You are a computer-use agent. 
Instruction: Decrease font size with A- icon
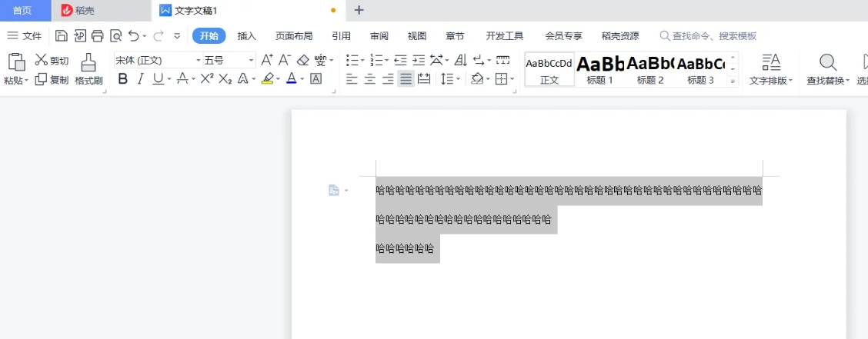(285, 60)
